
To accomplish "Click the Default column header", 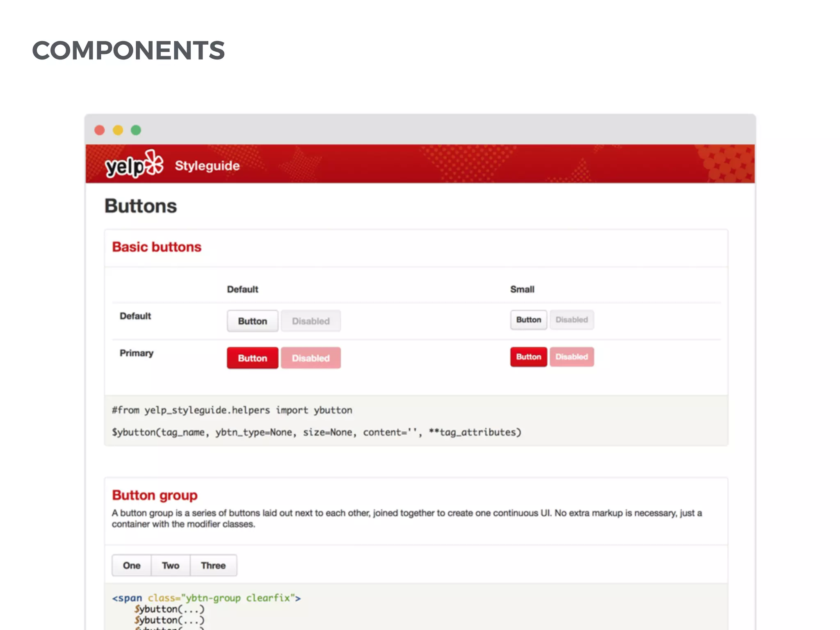I will coord(242,289).
